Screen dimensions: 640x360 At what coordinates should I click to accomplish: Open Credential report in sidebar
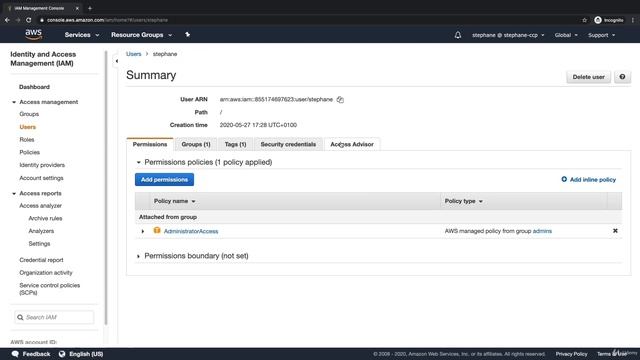click(x=41, y=260)
